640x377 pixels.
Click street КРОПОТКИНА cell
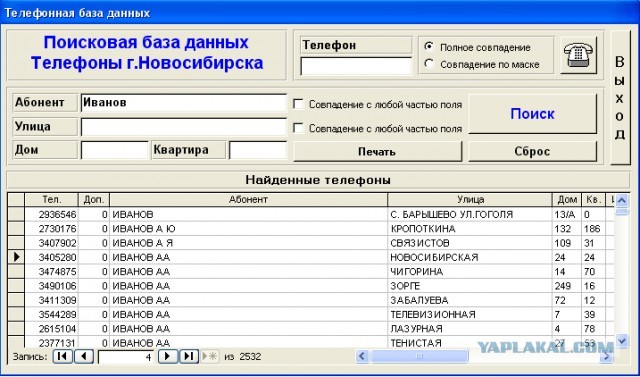[x=470, y=228]
